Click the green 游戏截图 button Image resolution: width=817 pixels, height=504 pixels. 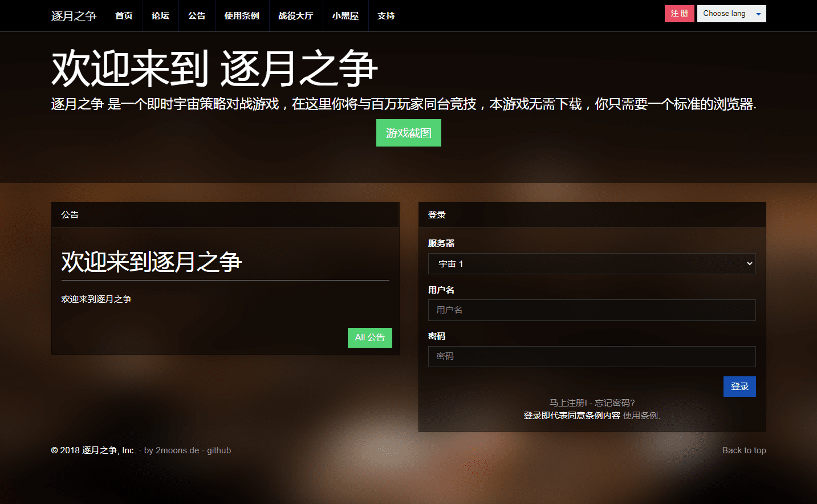click(x=408, y=133)
